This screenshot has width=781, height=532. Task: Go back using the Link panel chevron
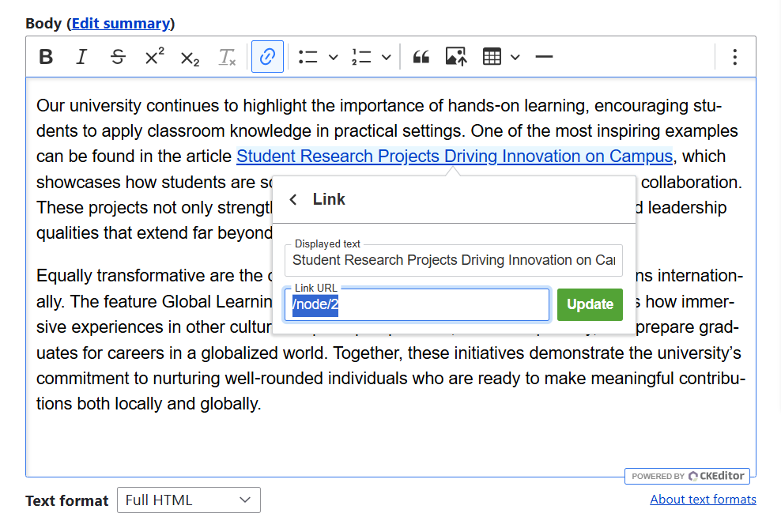tap(292, 198)
